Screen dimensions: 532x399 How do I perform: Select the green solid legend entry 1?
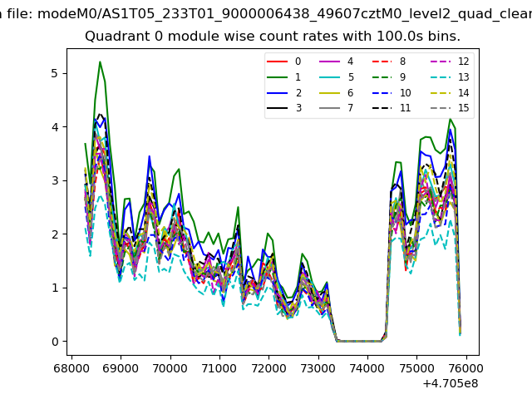pyautogui.click(x=284, y=77)
